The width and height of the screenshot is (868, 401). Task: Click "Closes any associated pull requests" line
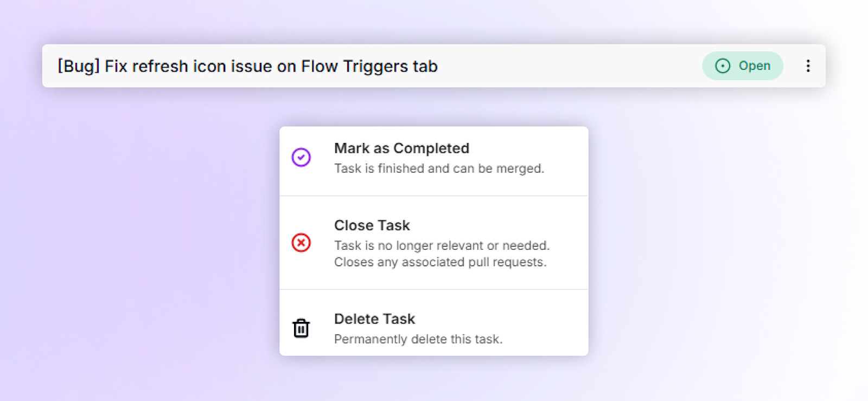(440, 262)
